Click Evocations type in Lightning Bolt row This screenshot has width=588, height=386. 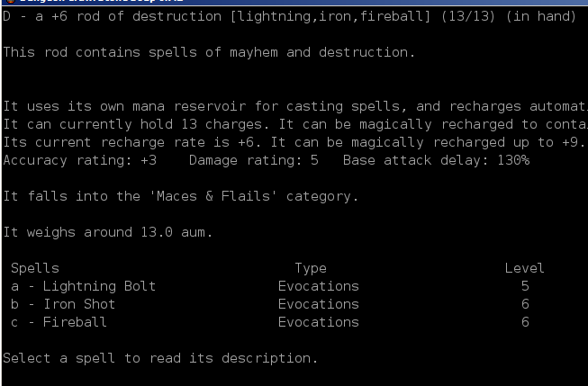click(x=318, y=286)
